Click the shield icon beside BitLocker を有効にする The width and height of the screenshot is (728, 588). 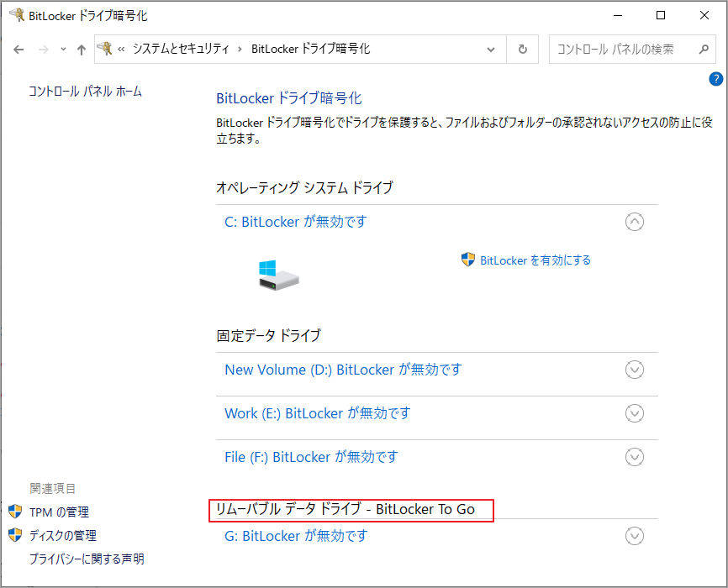pyautogui.click(x=466, y=260)
